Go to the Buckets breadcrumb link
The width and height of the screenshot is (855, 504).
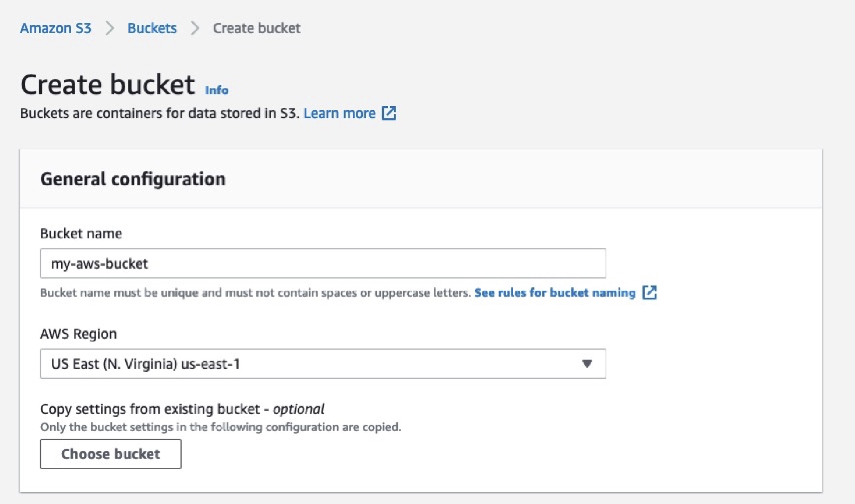(152, 28)
